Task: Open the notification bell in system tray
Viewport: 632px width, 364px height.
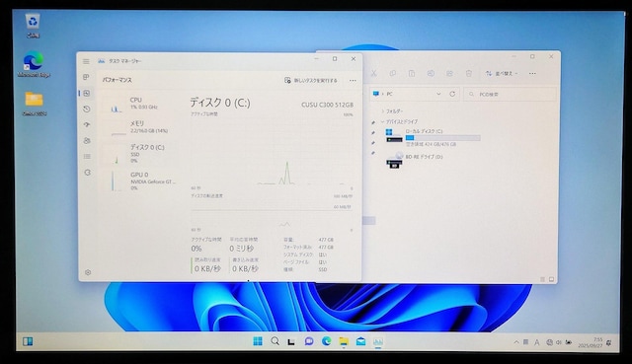Action: coord(609,342)
